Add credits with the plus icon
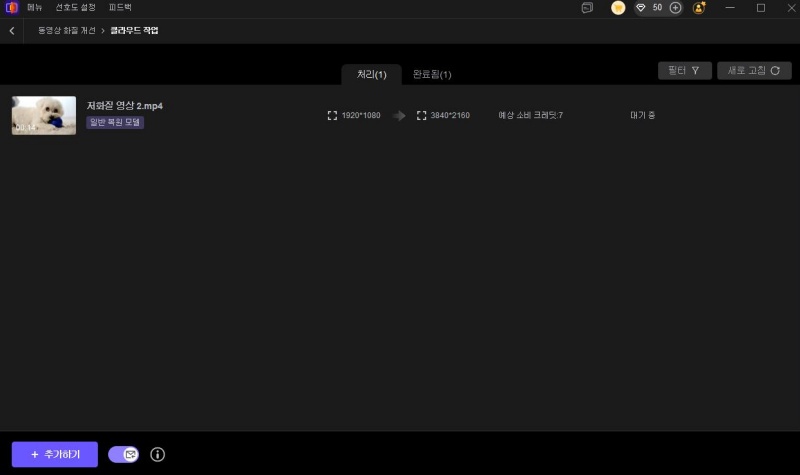This screenshot has width=800, height=475. [675, 8]
